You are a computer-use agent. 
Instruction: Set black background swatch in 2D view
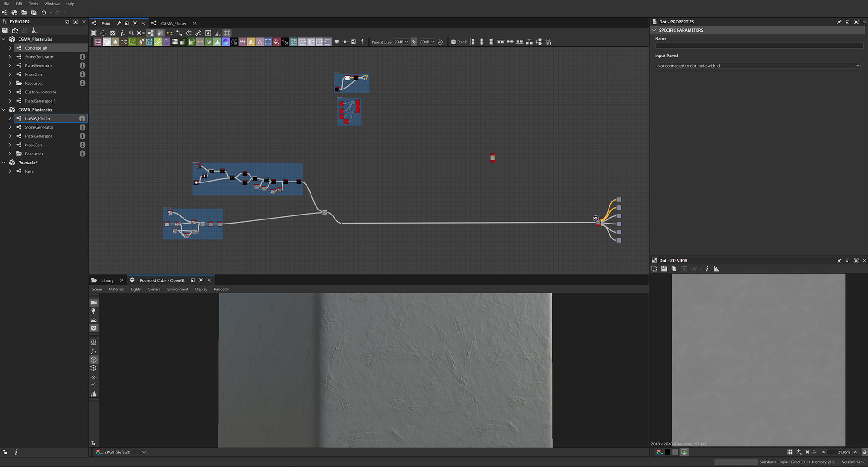click(x=667, y=452)
